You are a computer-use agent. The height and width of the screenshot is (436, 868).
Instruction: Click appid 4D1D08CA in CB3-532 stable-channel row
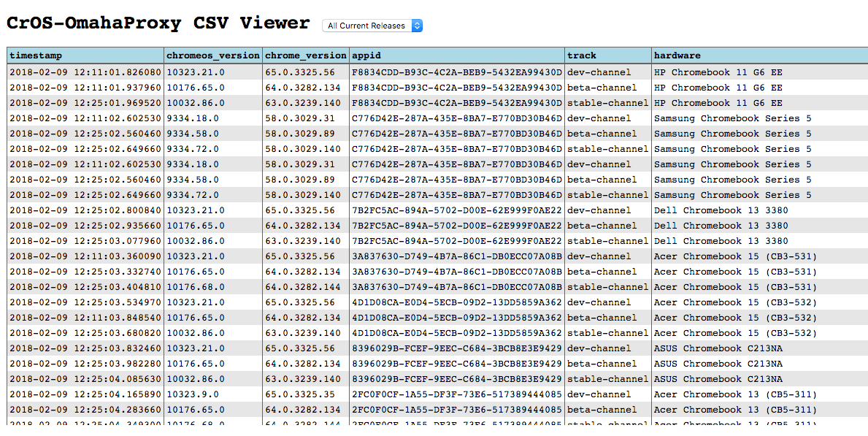[457, 334]
